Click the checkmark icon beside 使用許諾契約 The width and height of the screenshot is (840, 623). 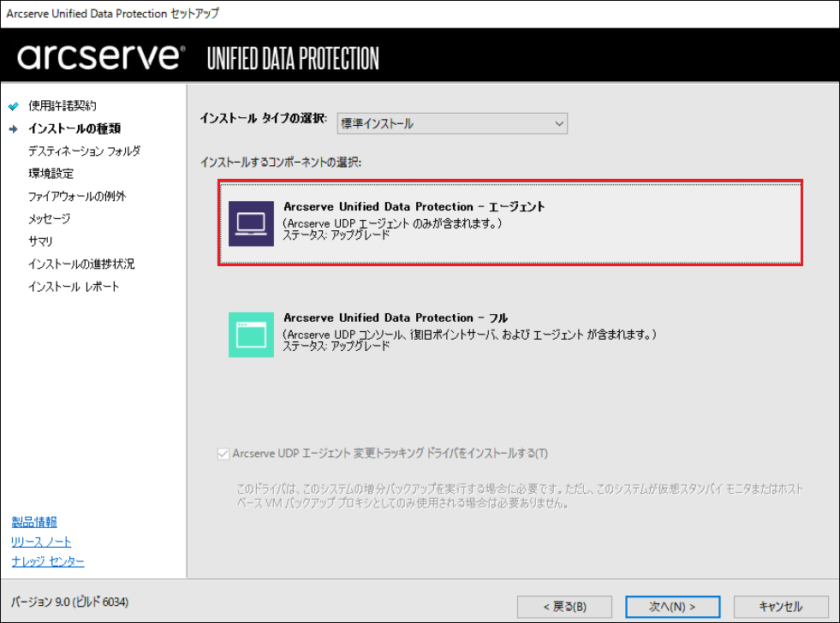(14, 106)
